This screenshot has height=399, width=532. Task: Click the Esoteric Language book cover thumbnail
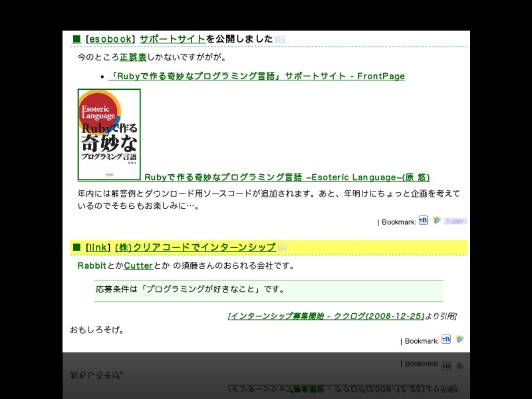point(109,135)
